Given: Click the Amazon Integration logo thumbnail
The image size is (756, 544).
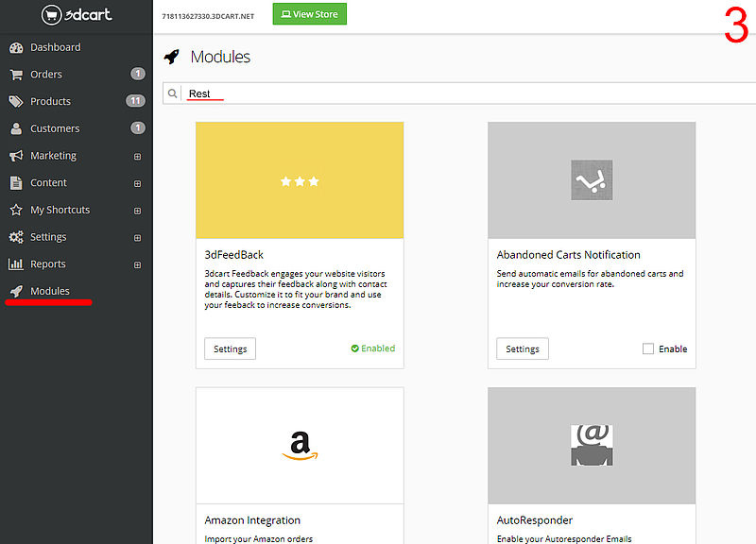Looking at the screenshot, I should (300, 445).
